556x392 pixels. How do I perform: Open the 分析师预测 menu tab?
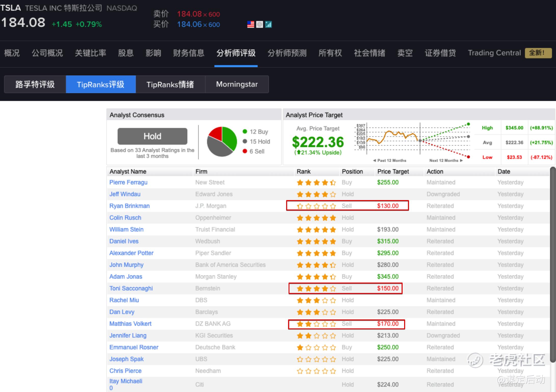point(287,53)
